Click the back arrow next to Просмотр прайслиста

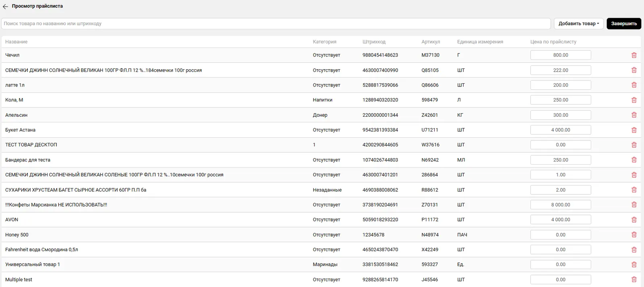[x=5, y=6]
